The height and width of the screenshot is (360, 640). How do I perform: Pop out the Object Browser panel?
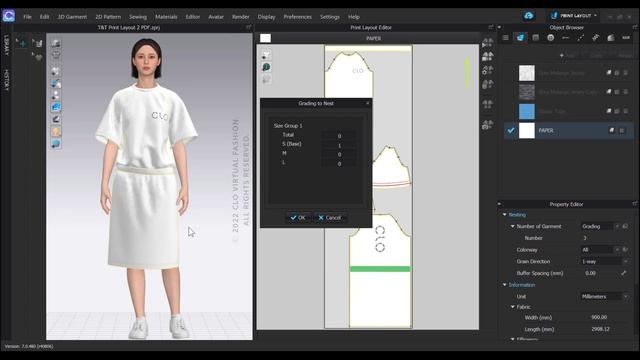[x=635, y=27]
